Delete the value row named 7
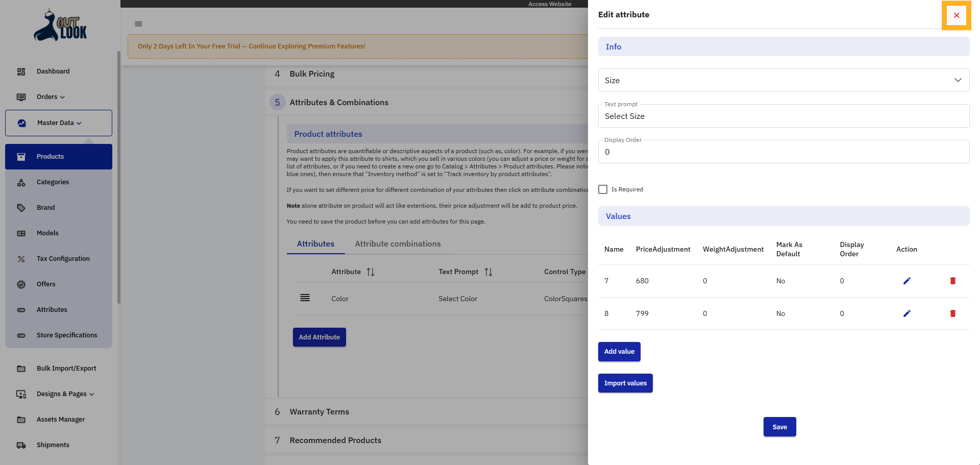This screenshot has width=980, height=465. (952, 281)
